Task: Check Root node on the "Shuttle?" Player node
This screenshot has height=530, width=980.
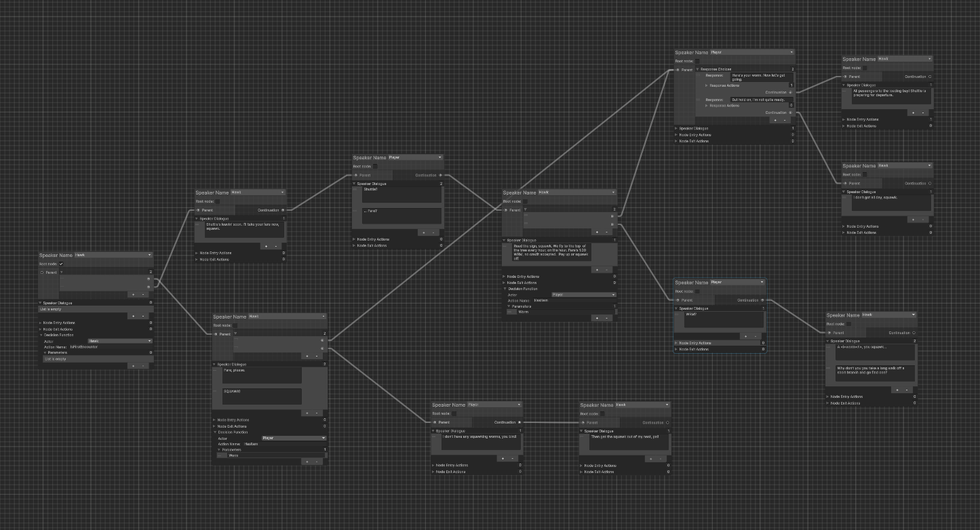Action: click(x=374, y=166)
